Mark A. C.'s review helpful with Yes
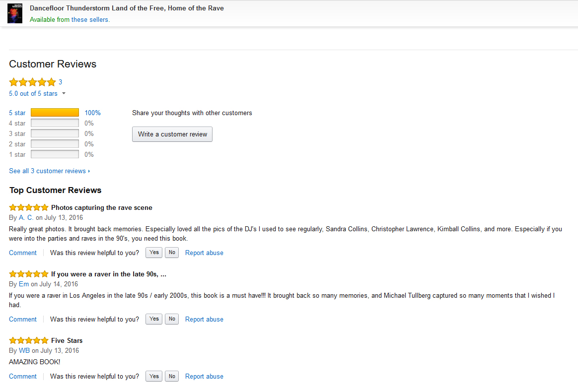 point(154,253)
